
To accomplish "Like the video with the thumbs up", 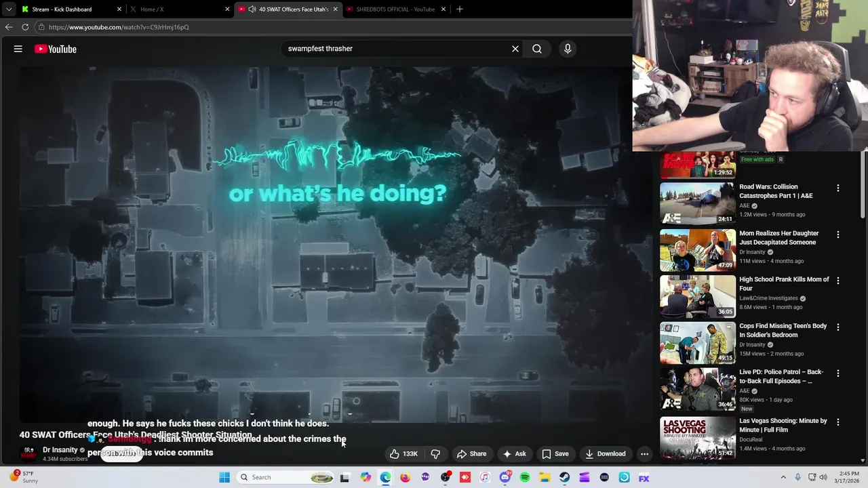I will [403, 454].
